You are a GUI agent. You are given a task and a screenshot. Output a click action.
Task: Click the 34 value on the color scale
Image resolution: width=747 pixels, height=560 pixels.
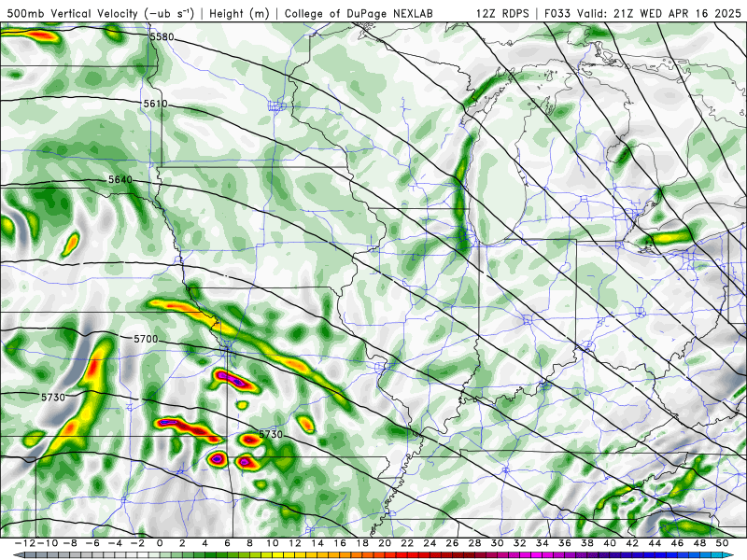coord(542,543)
